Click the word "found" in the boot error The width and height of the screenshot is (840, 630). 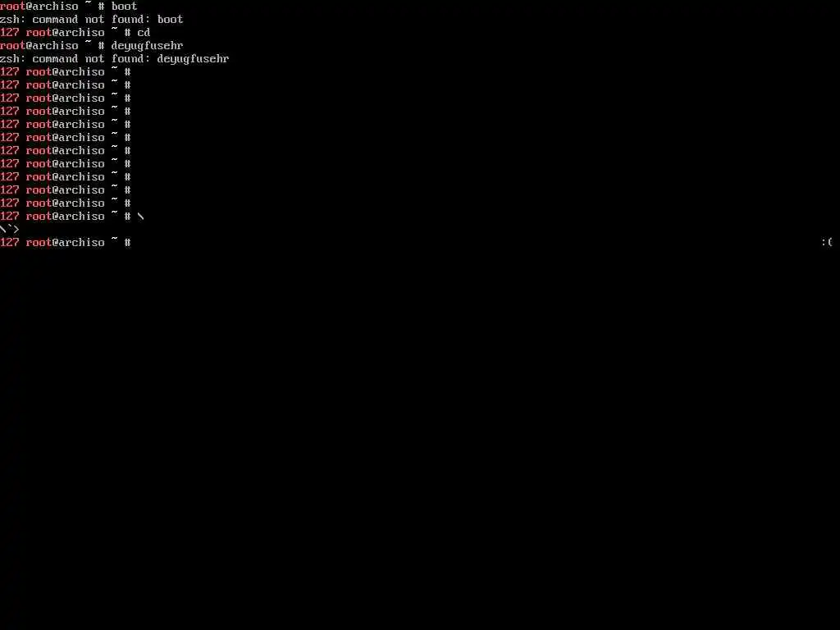pos(127,20)
